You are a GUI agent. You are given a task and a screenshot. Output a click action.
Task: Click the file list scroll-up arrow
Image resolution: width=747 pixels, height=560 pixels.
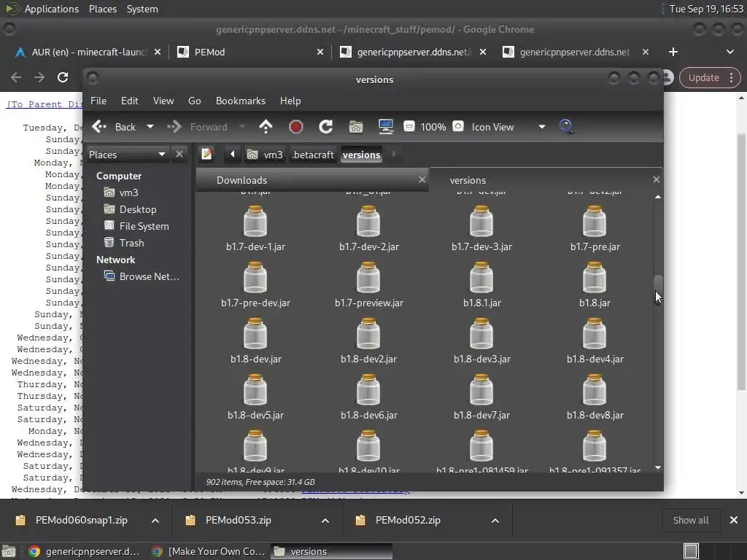coord(658,197)
